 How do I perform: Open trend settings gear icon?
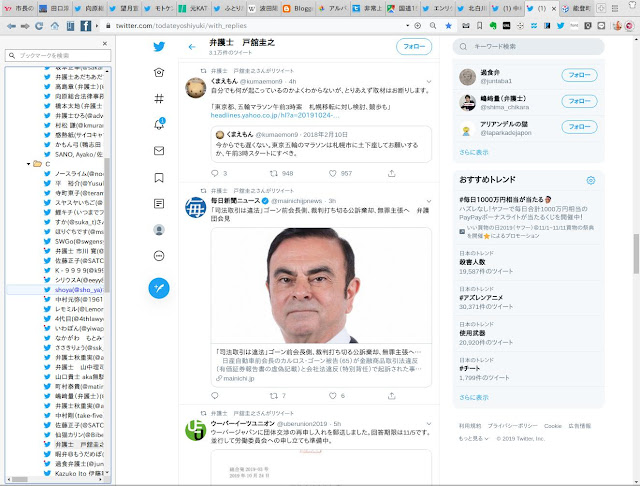point(591,180)
